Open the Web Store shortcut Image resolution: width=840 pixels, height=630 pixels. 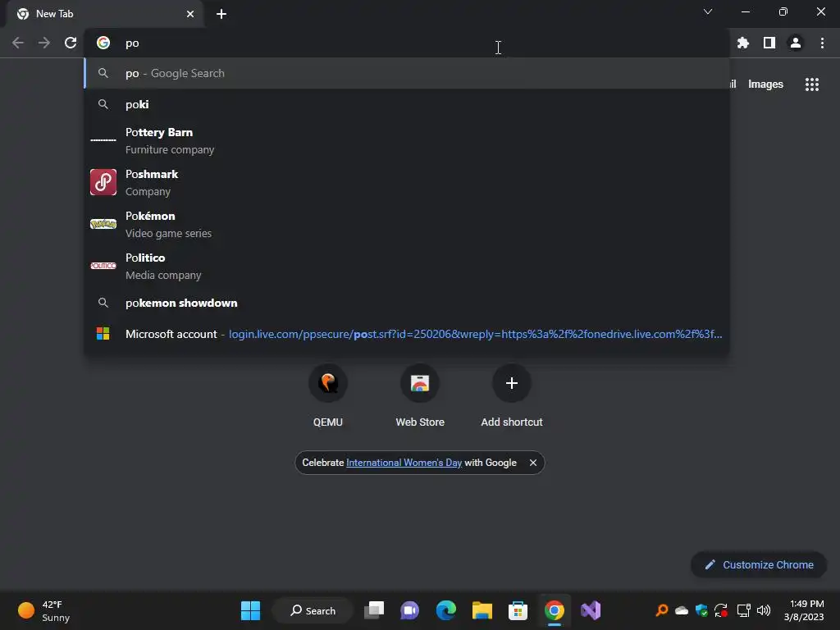[420, 396]
